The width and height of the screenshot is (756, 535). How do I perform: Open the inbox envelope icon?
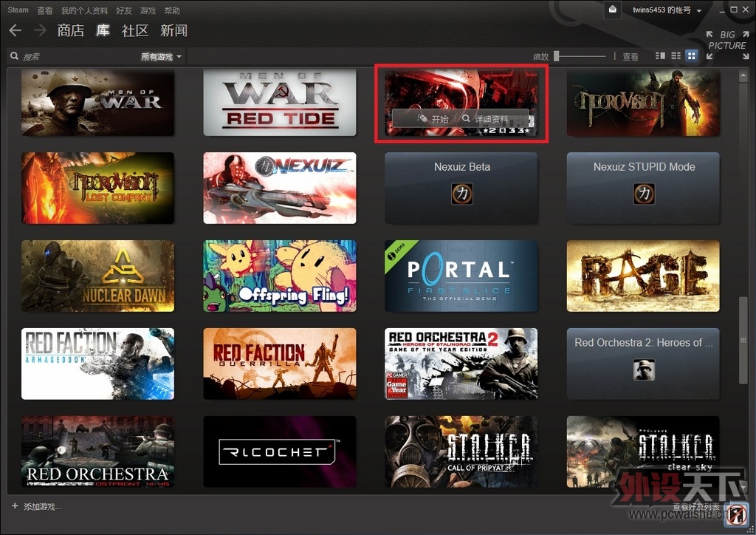pos(612,10)
